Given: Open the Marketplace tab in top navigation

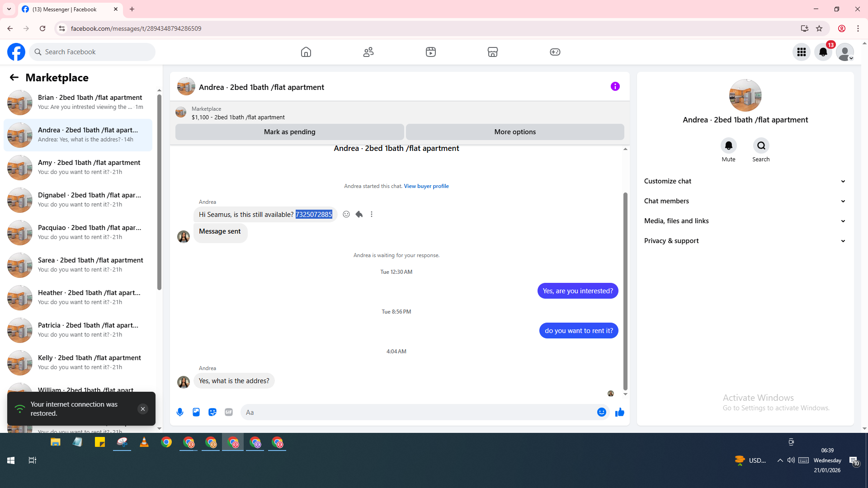Looking at the screenshot, I should pos(492,52).
